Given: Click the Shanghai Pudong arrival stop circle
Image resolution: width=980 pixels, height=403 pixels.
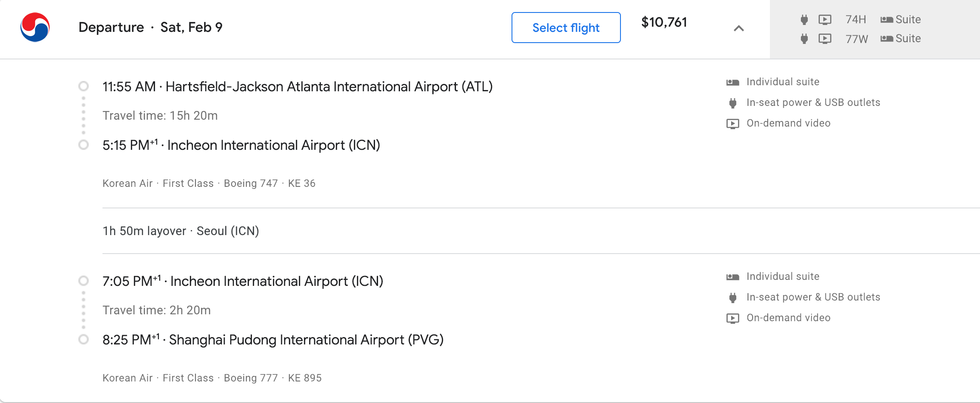Looking at the screenshot, I should 84,340.
